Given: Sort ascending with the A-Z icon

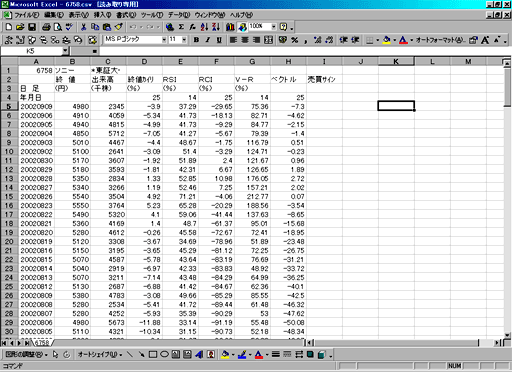Looking at the screenshot, I should point(204,27).
